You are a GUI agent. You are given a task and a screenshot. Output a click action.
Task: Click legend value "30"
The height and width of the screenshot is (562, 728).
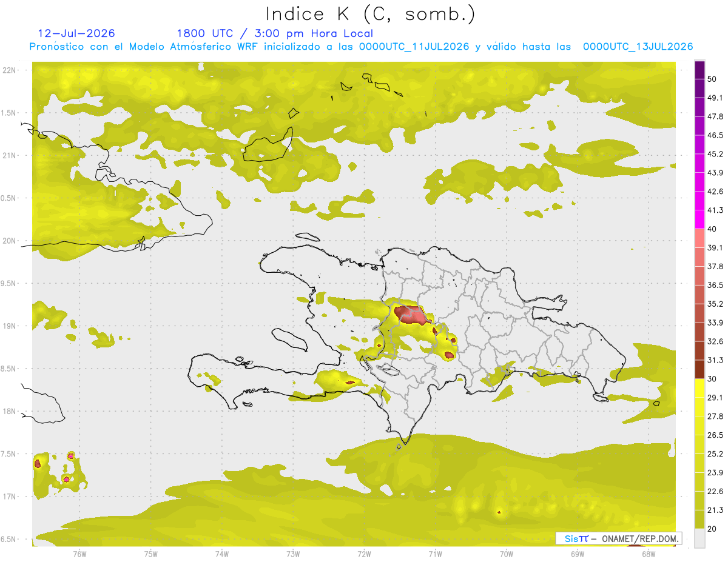pyautogui.click(x=712, y=379)
